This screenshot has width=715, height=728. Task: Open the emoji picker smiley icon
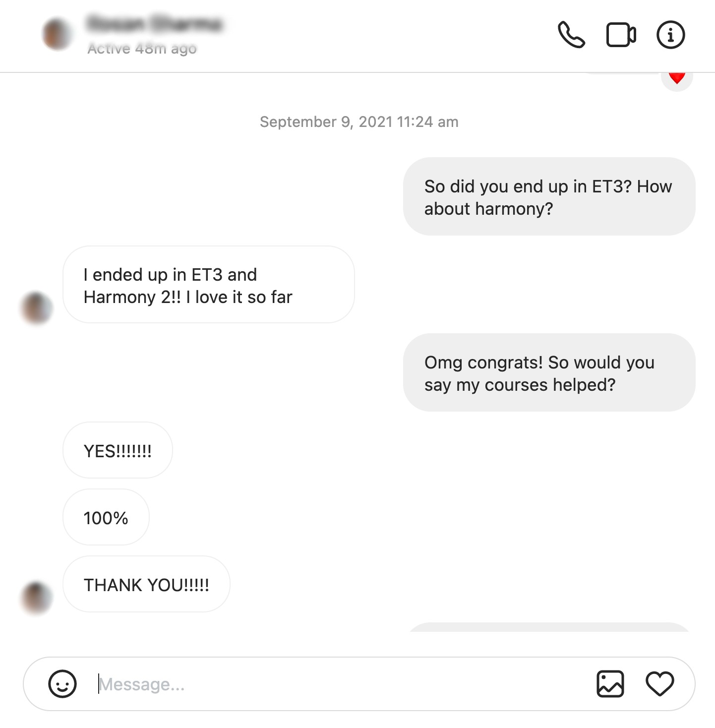[x=62, y=684]
